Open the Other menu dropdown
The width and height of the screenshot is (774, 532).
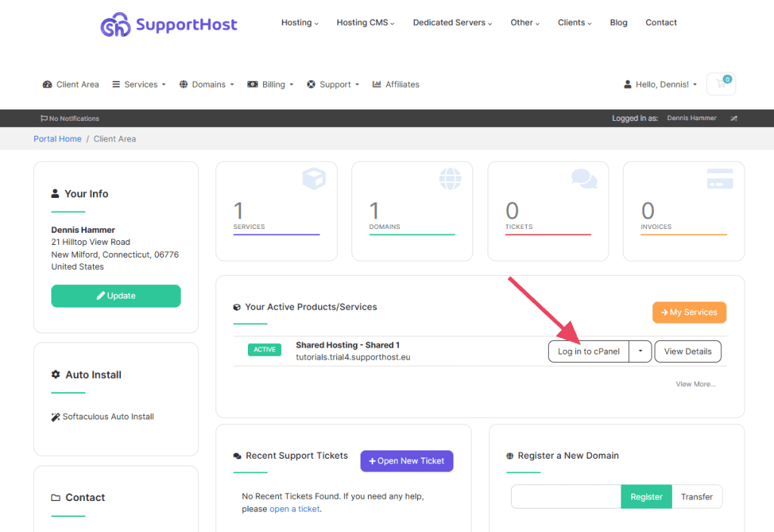pos(525,23)
